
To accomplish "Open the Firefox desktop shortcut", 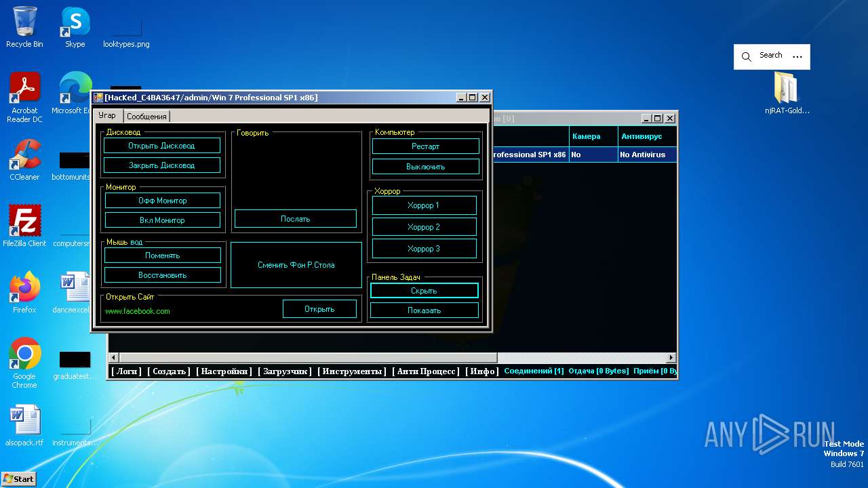I will [x=24, y=293].
